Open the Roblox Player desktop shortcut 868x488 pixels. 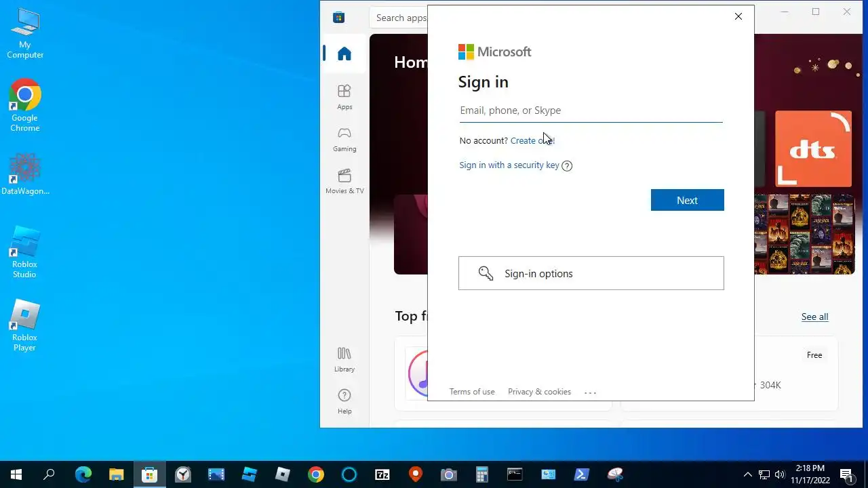pos(25,326)
